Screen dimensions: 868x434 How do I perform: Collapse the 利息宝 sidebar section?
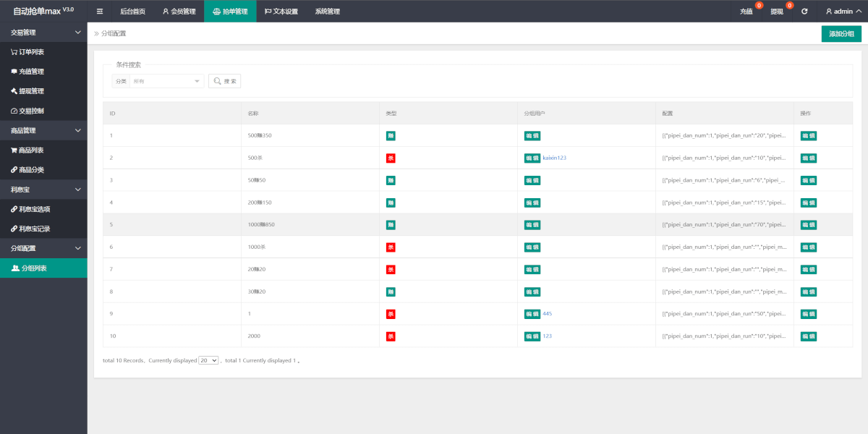tap(43, 190)
